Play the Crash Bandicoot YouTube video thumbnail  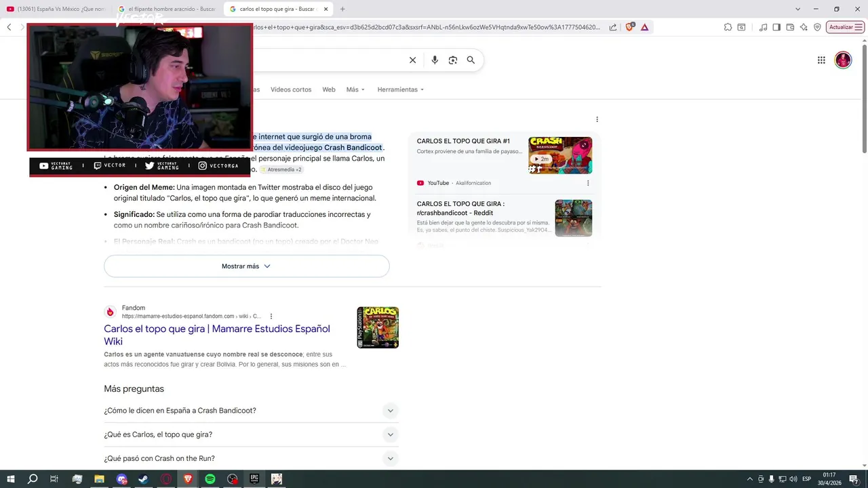560,155
